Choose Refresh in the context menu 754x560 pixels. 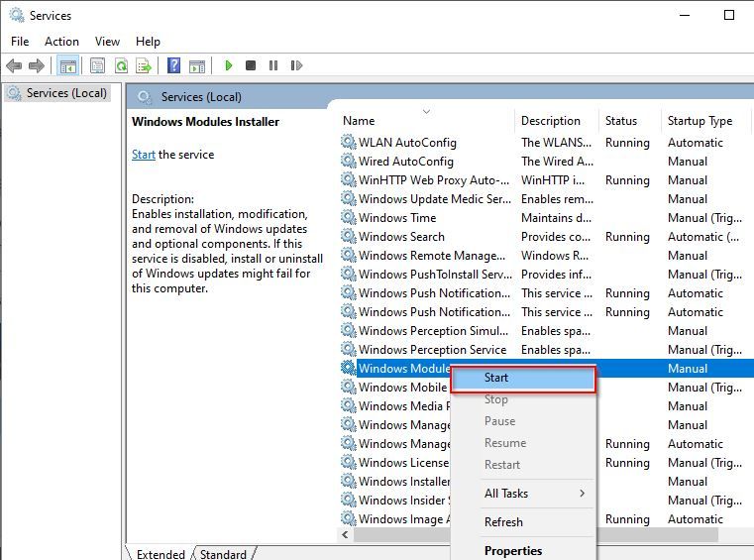coord(523,522)
